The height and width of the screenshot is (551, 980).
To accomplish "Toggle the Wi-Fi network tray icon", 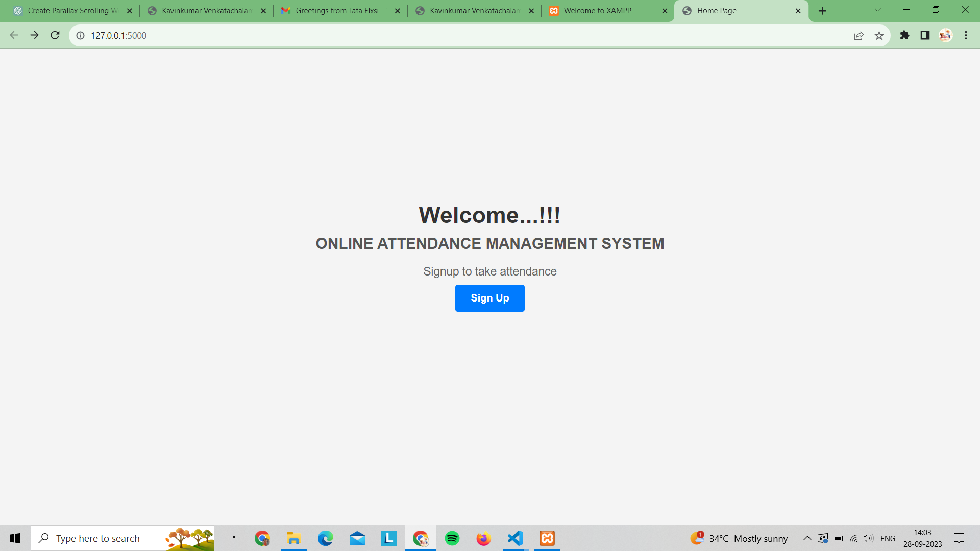I will coord(853,538).
